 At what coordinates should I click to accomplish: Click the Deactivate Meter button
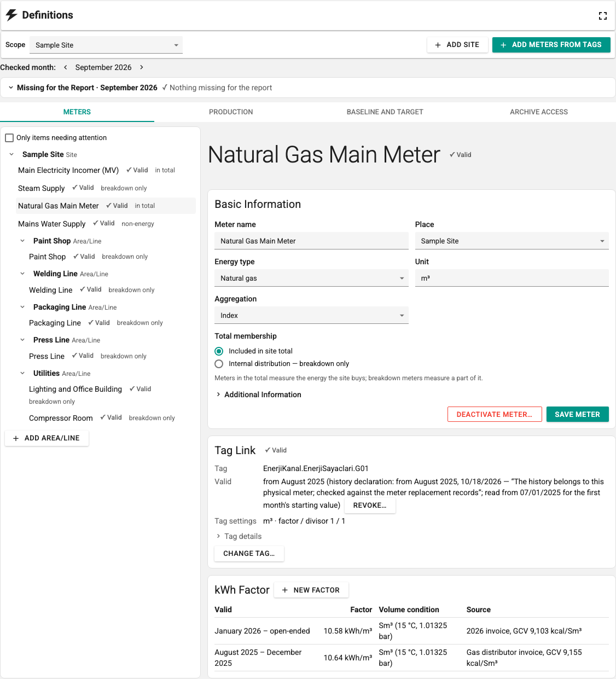click(x=495, y=414)
